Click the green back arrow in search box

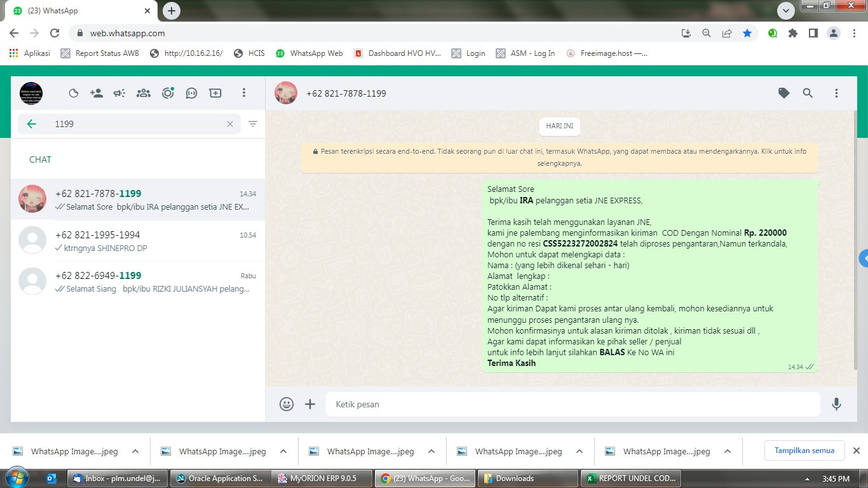tap(32, 124)
